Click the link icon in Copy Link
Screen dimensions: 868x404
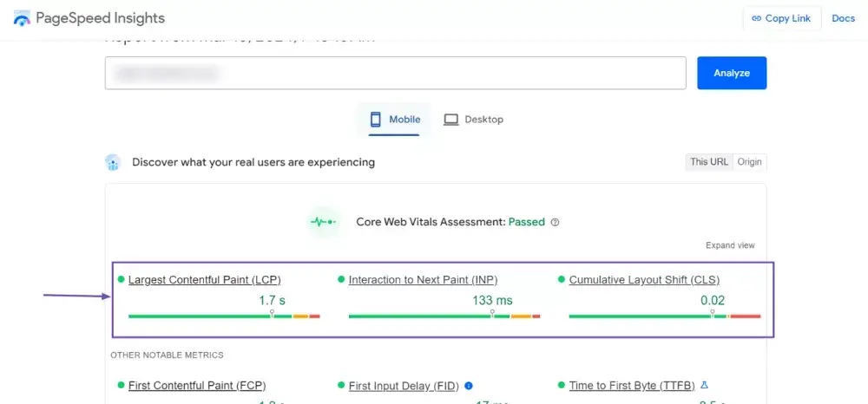point(756,18)
